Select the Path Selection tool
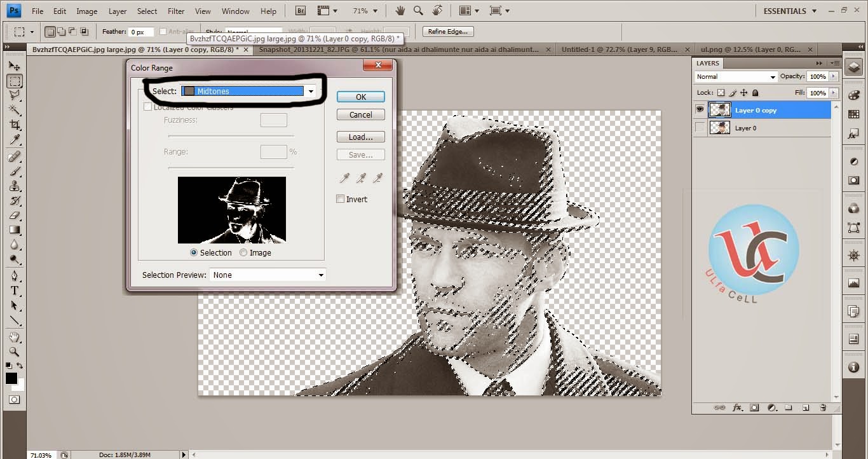 (14, 305)
